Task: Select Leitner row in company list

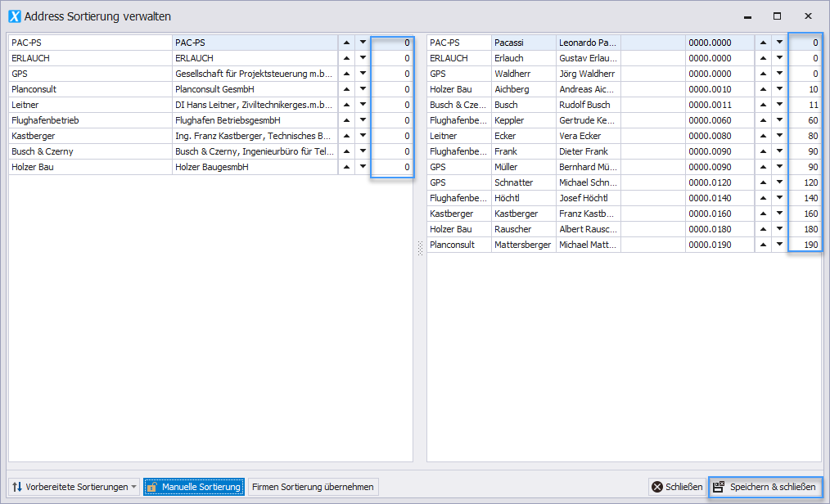Action: [90, 105]
